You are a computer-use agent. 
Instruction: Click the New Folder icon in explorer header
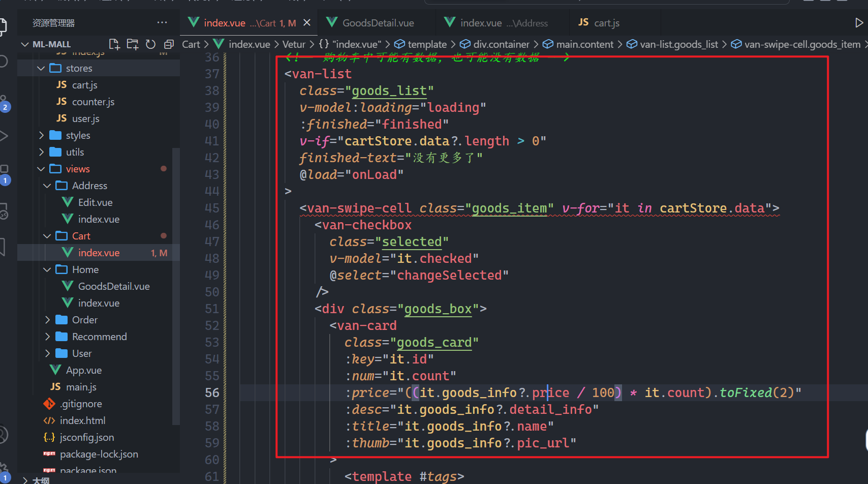click(x=133, y=44)
